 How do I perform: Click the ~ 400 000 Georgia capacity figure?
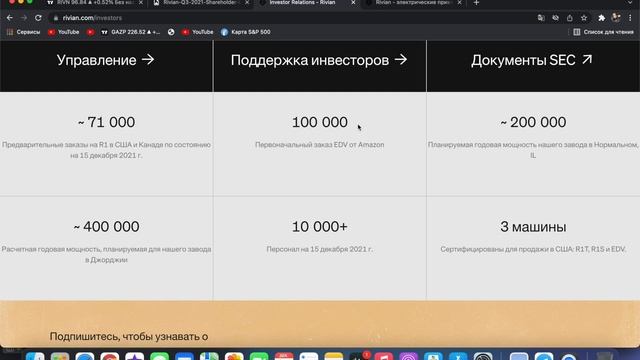pos(106,227)
